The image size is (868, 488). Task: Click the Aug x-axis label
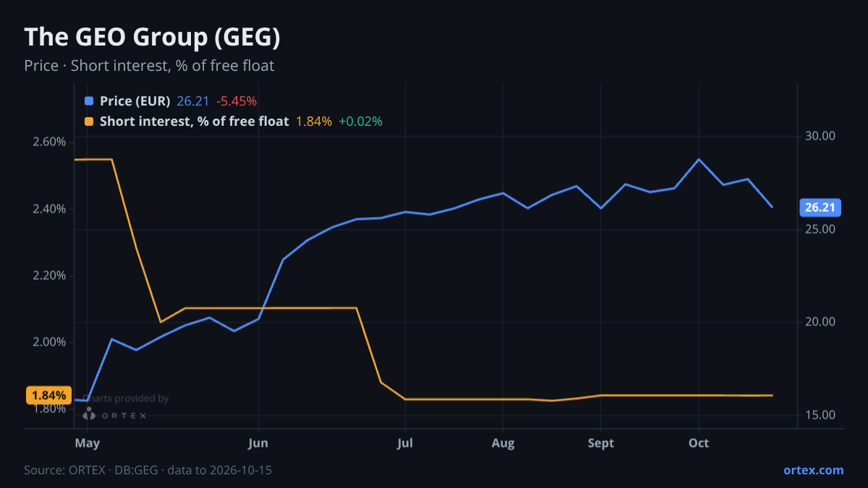503,443
